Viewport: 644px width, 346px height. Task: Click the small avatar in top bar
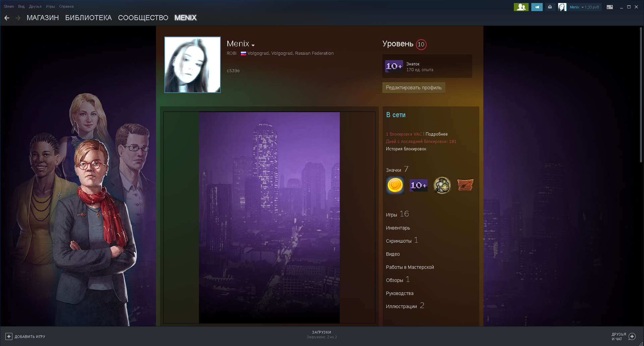click(562, 7)
